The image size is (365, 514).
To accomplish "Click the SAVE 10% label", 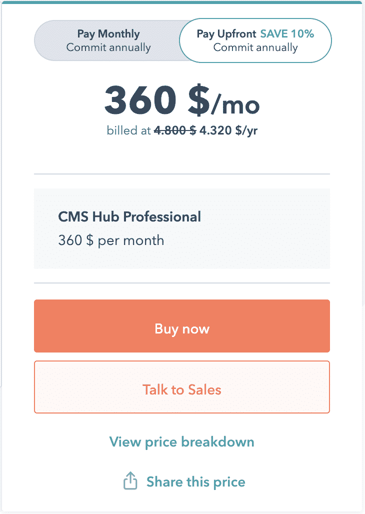I will [x=287, y=34].
